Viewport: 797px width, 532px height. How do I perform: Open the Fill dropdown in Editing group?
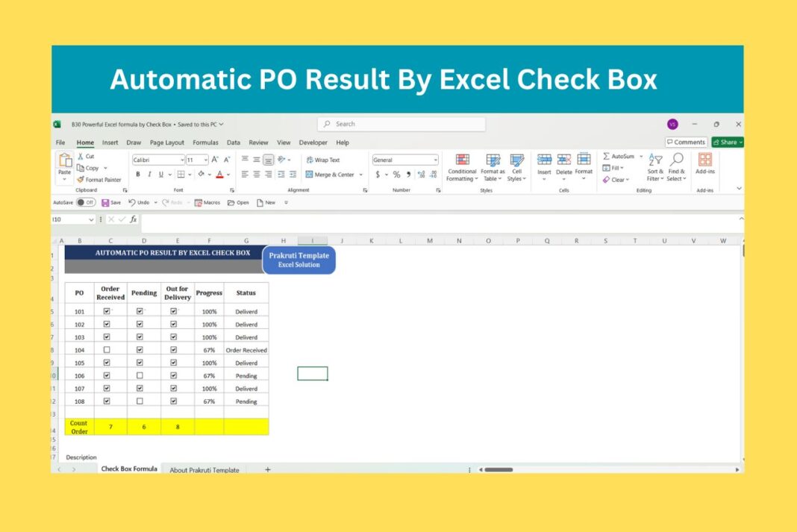(x=615, y=168)
